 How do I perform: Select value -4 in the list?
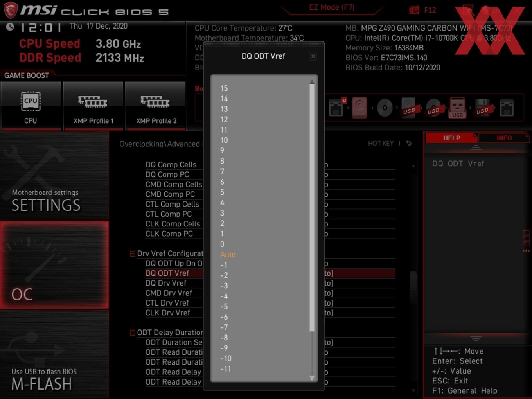click(224, 296)
